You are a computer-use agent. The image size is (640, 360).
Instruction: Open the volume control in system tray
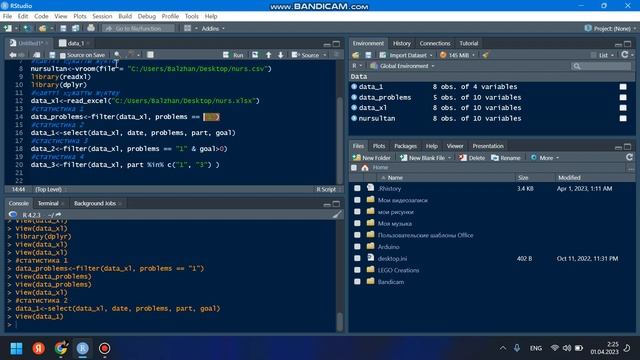(567, 348)
